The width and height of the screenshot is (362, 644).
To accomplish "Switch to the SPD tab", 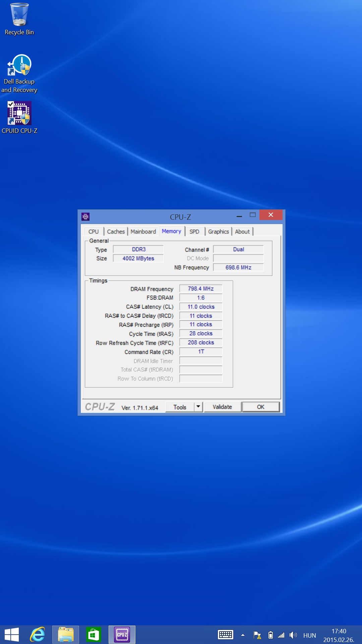I will 194,232.
